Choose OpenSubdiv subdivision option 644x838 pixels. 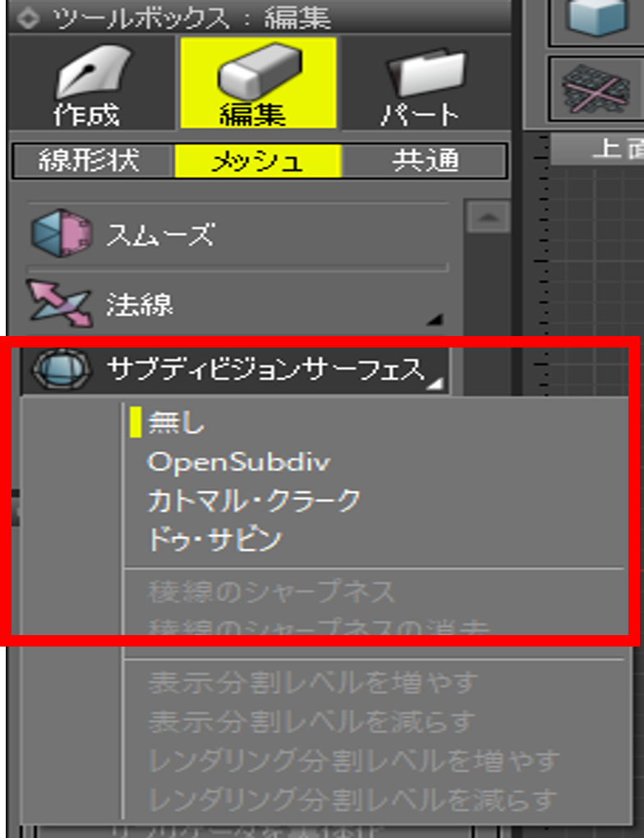[239, 463]
